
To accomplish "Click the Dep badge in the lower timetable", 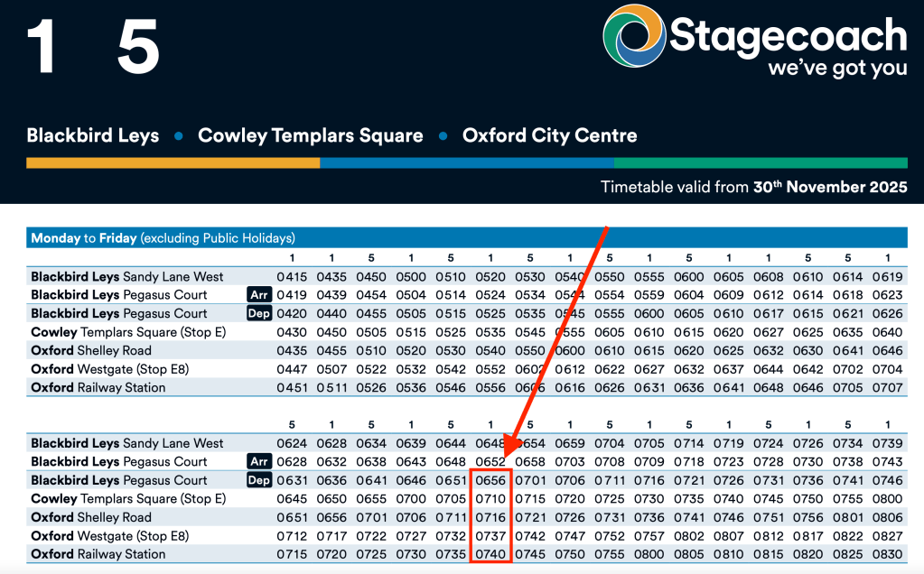I will coord(259,480).
